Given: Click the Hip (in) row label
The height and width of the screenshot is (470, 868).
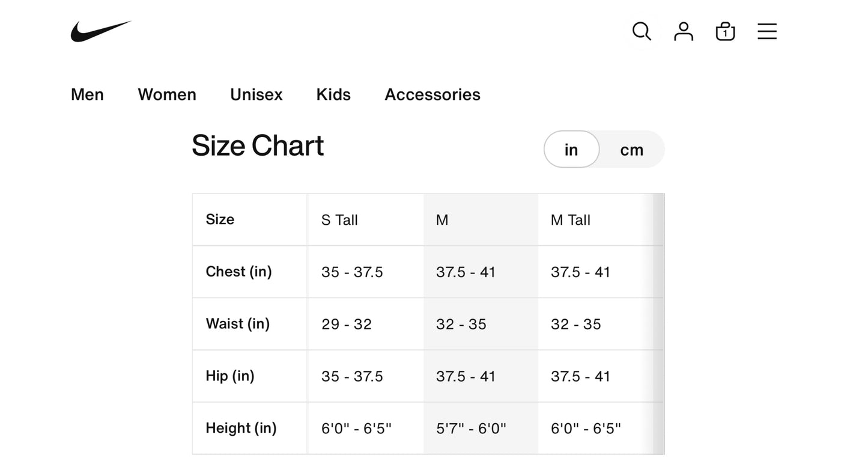Looking at the screenshot, I should point(230,376).
